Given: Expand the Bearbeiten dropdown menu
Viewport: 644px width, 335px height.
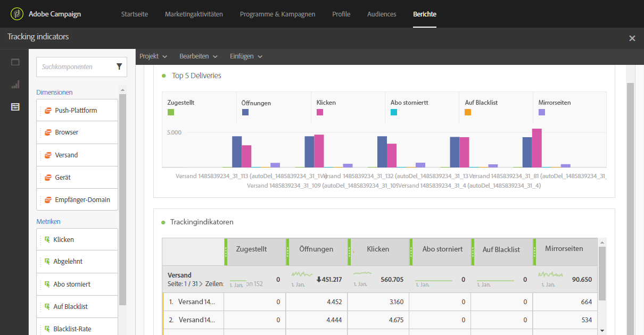Looking at the screenshot, I should tap(198, 56).
